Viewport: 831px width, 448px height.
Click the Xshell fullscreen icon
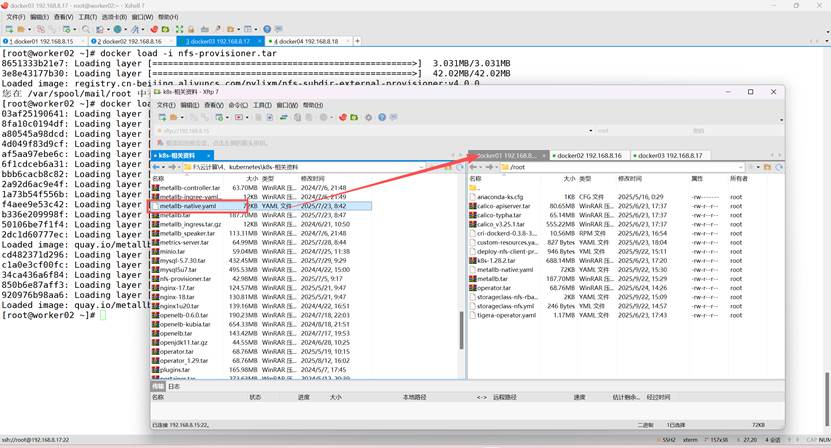[x=179, y=29]
